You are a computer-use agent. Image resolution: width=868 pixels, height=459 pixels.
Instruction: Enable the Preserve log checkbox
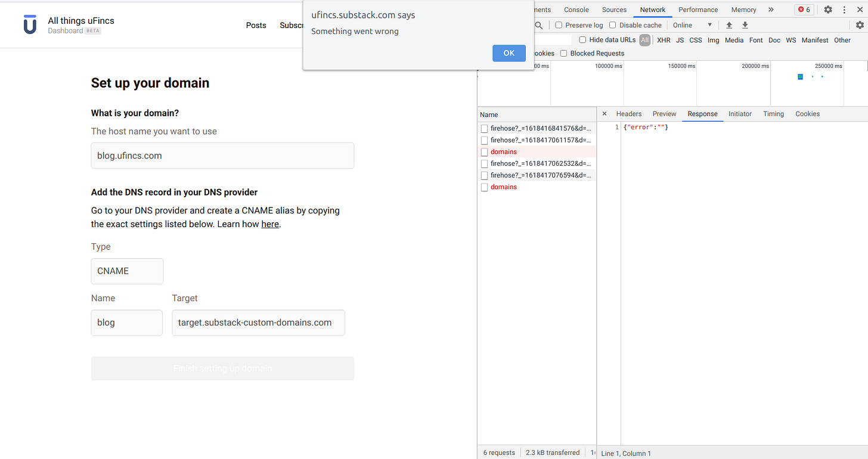tap(559, 25)
